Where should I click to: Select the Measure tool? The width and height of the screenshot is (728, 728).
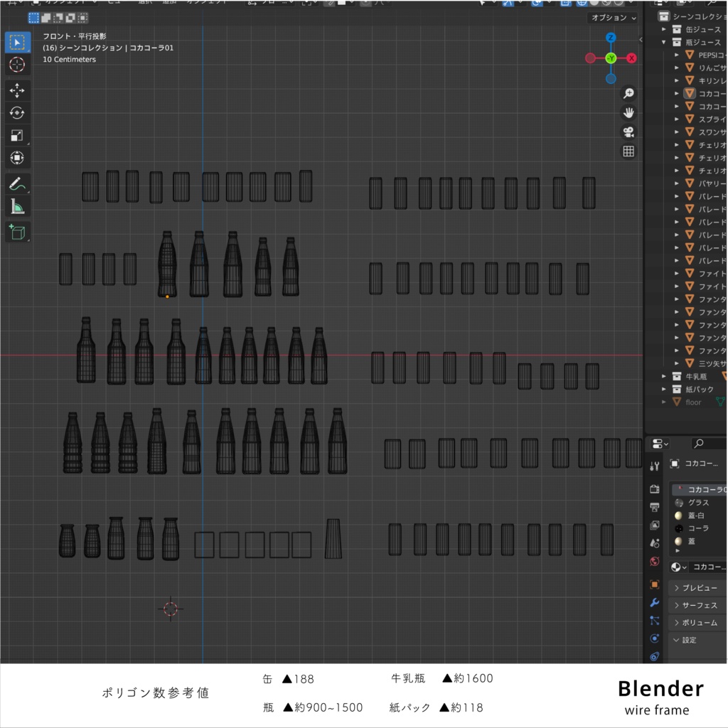(x=18, y=207)
